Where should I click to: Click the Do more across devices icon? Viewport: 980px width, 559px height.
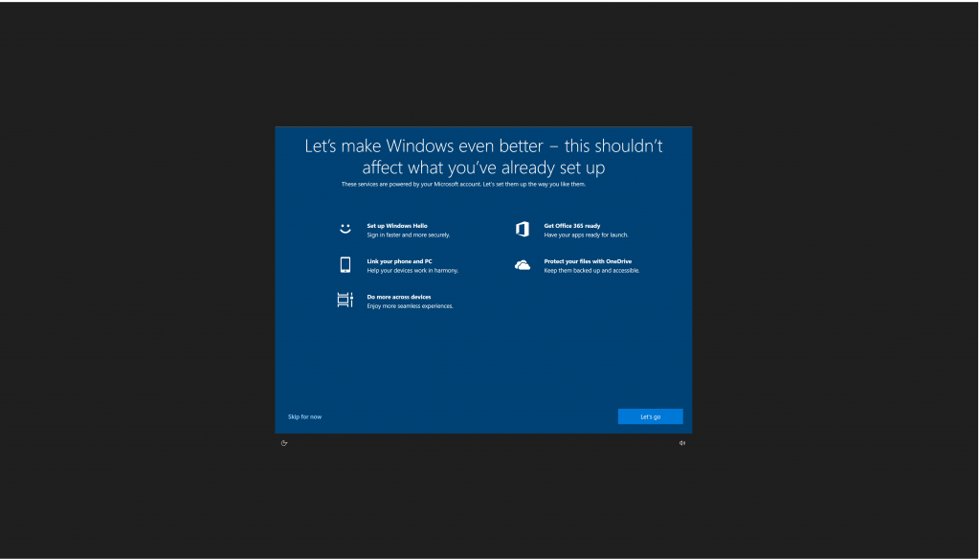pyautogui.click(x=345, y=301)
